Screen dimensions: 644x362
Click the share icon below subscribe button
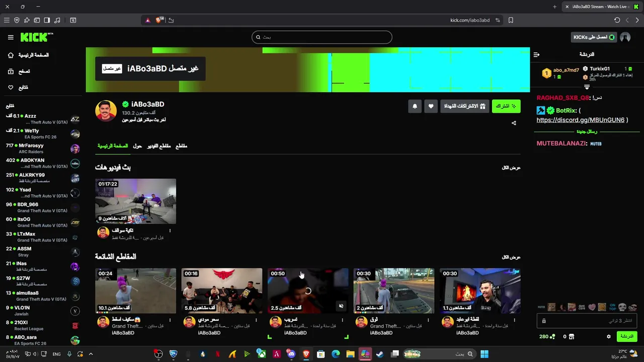point(514,123)
